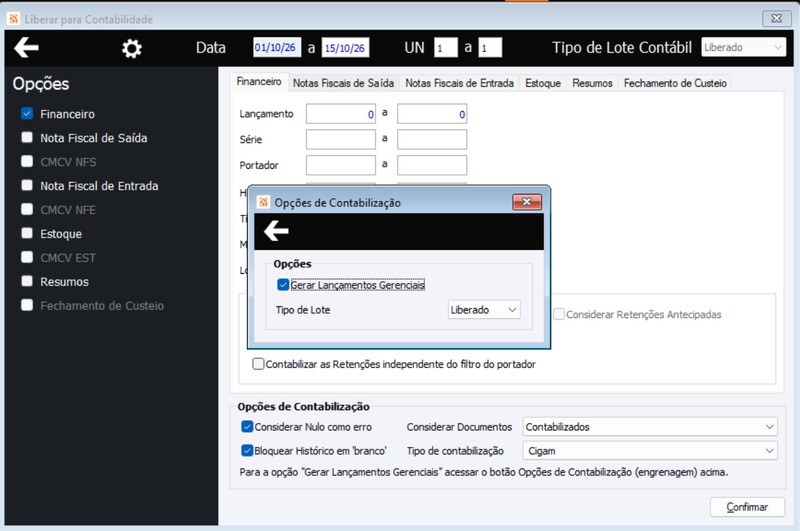
Task: Expand the dialog Tipo de Lote dropdown
Action: [484, 310]
